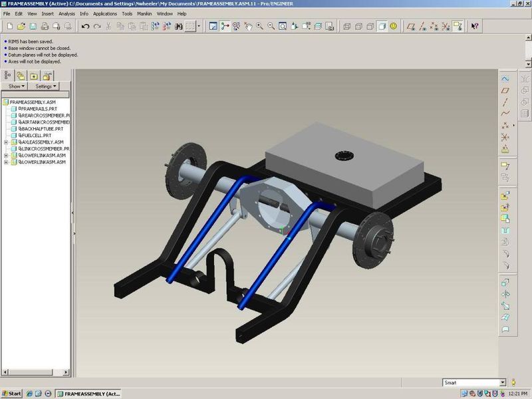The width and height of the screenshot is (532, 399).
Task: Click the Open file icon in toolbar
Action: point(21,27)
